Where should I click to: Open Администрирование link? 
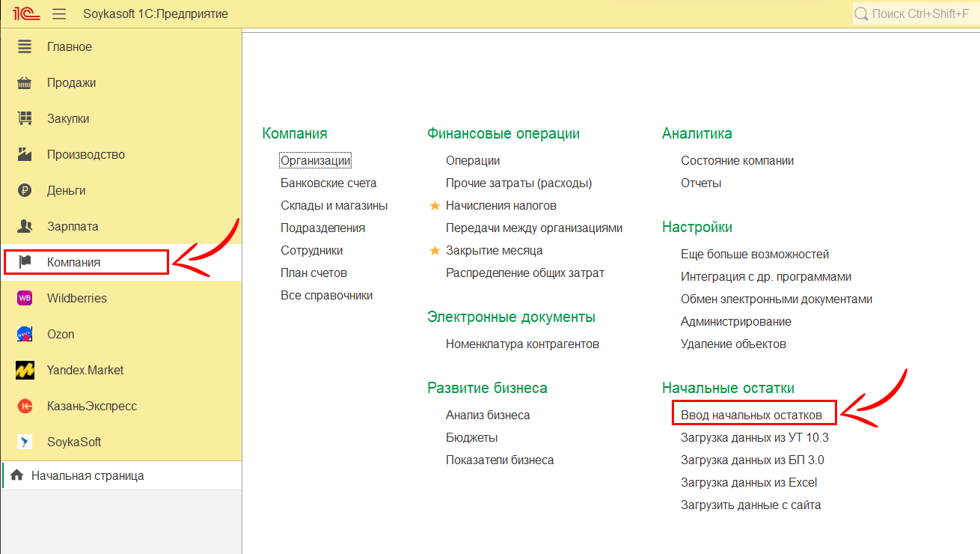(736, 321)
